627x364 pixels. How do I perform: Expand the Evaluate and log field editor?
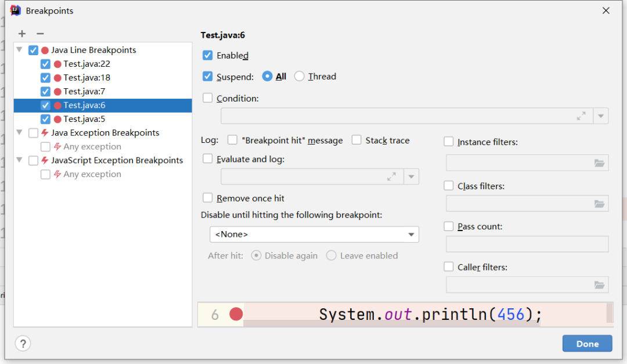[391, 176]
